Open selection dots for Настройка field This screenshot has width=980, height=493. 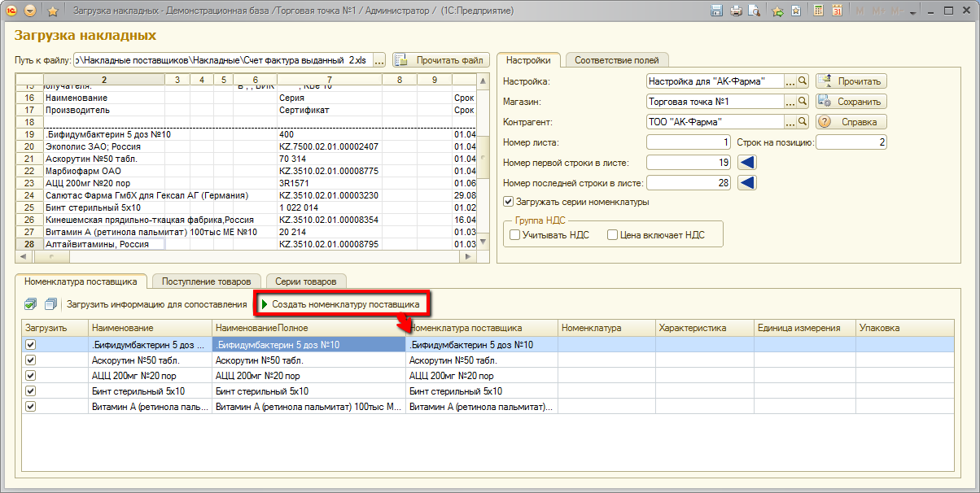(x=790, y=81)
